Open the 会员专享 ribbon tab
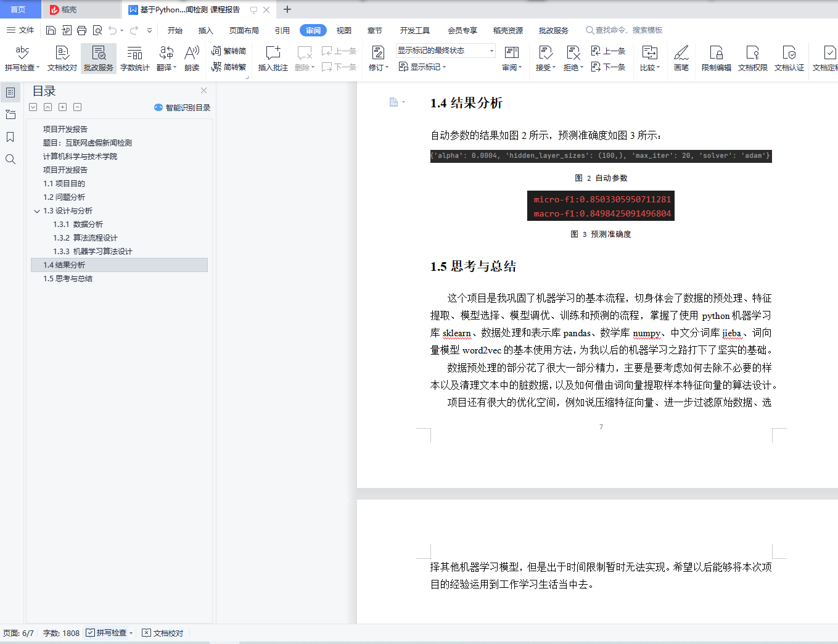Image resolution: width=838 pixels, height=644 pixels. tap(462, 30)
